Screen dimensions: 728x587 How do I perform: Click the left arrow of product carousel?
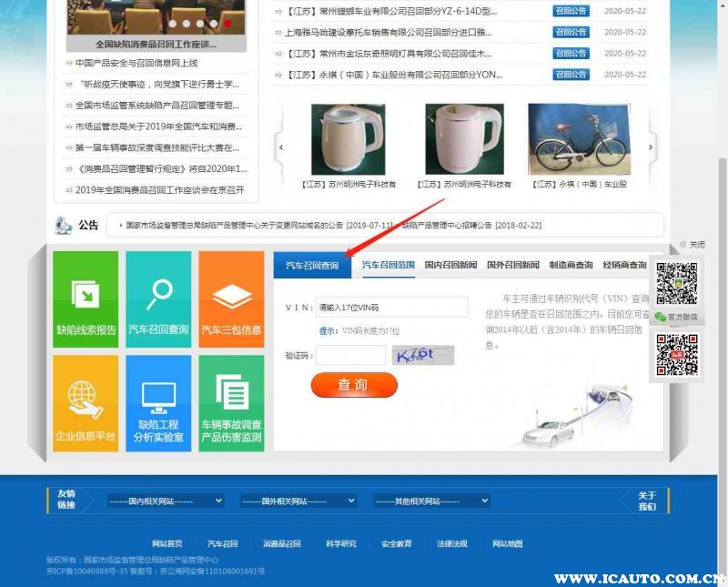pos(280,147)
